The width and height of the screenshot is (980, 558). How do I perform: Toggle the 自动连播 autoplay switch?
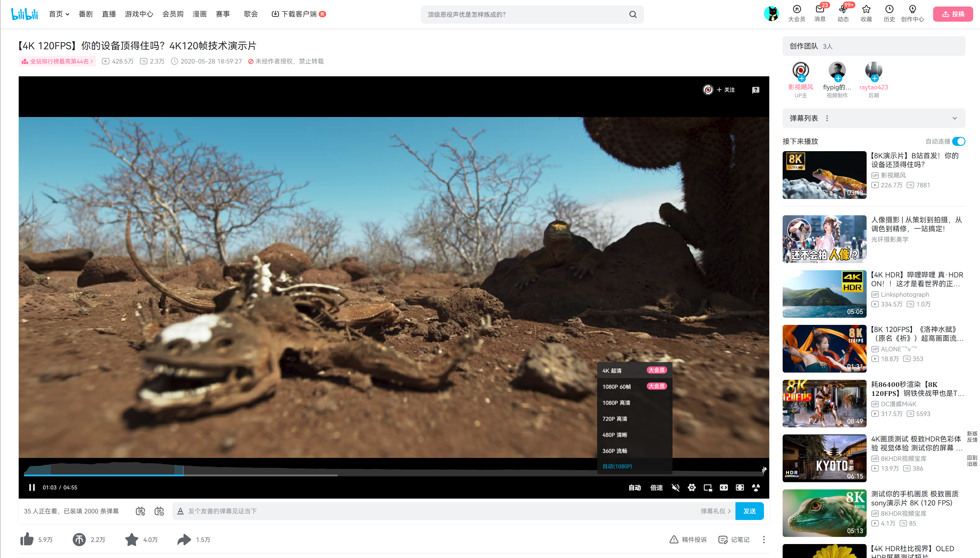(x=959, y=141)
